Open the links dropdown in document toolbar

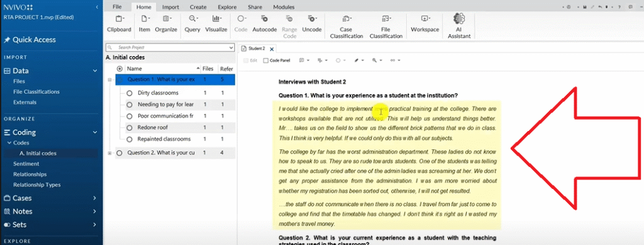[395, 60]
